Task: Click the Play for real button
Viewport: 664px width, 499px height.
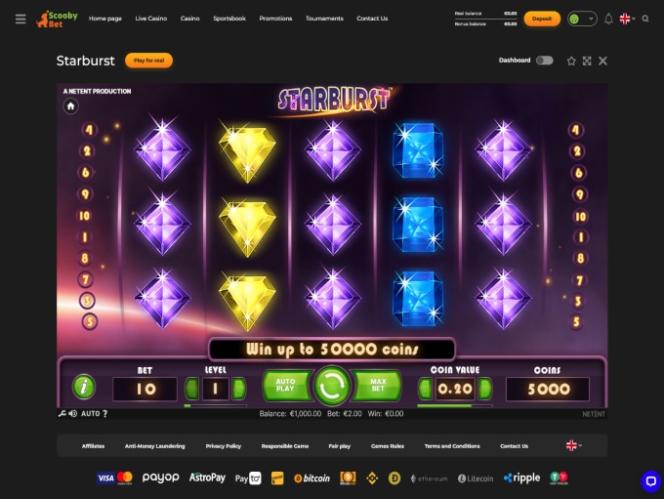Action: (149, 61)
